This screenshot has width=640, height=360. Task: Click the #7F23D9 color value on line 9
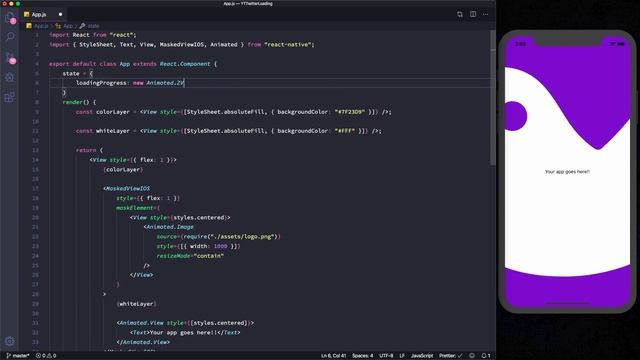tap(349, 112)
